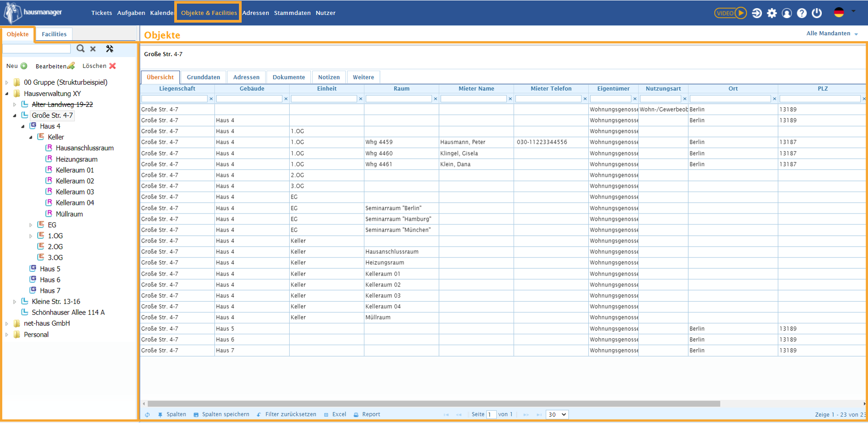Viewport: 868px width, 423px height.
Task: Open the language dropdown arrow
Action: coord(853,11)
